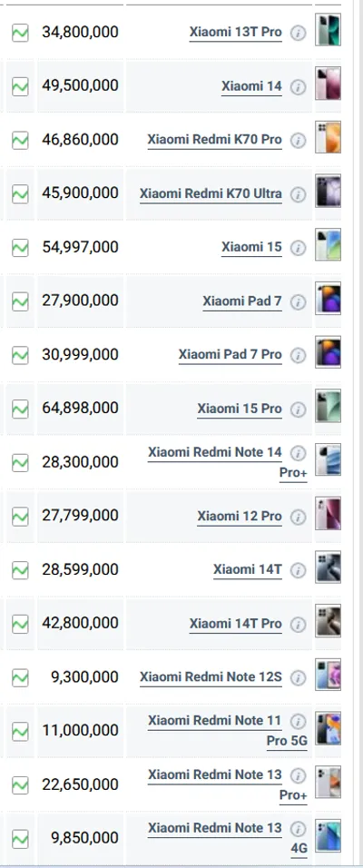
Task: Click the Xiaomi 15 Pro phone thumbnail
Action: [x=329, y=406]
